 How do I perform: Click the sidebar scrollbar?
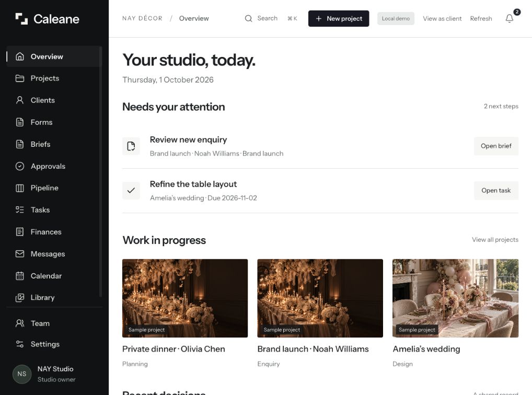pyautogui.click(x=100, y=171)
